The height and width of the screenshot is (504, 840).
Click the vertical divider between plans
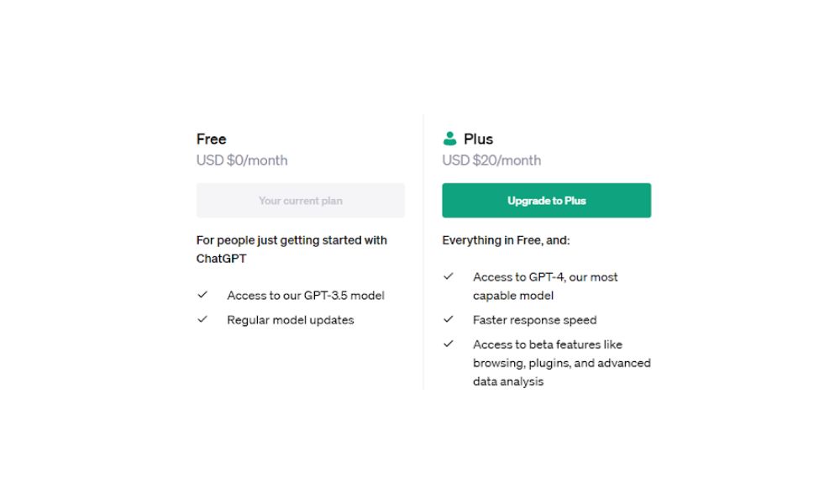click(423, 252)
